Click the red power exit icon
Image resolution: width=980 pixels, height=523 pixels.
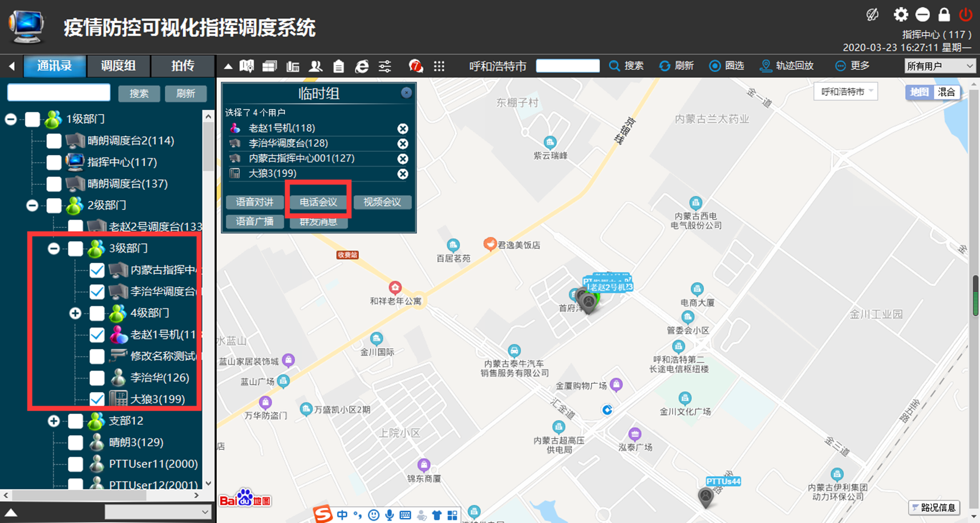(x=966, y=14)
